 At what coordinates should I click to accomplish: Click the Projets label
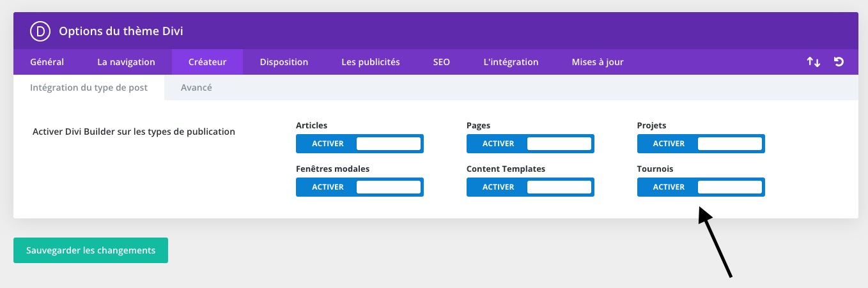tap(652, 126)
